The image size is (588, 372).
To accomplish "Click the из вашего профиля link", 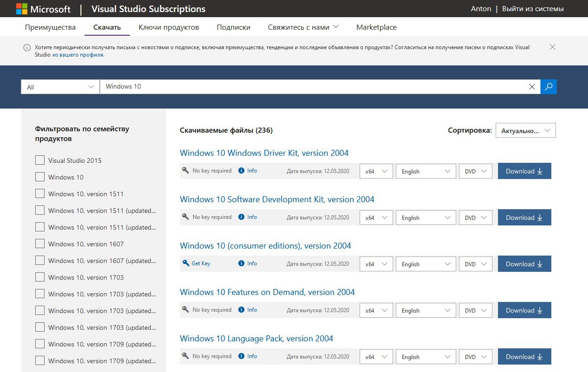I will tap(78, 55).
